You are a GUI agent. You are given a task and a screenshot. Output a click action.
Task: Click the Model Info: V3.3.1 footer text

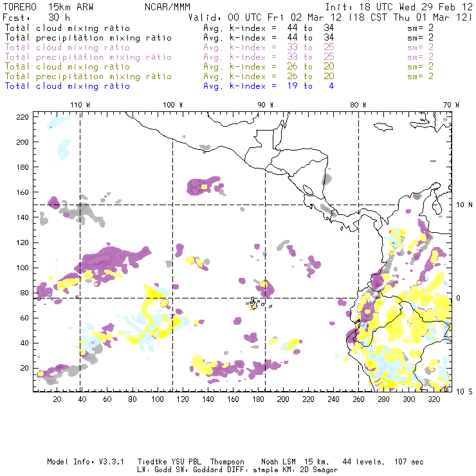[x=79, y=462]
